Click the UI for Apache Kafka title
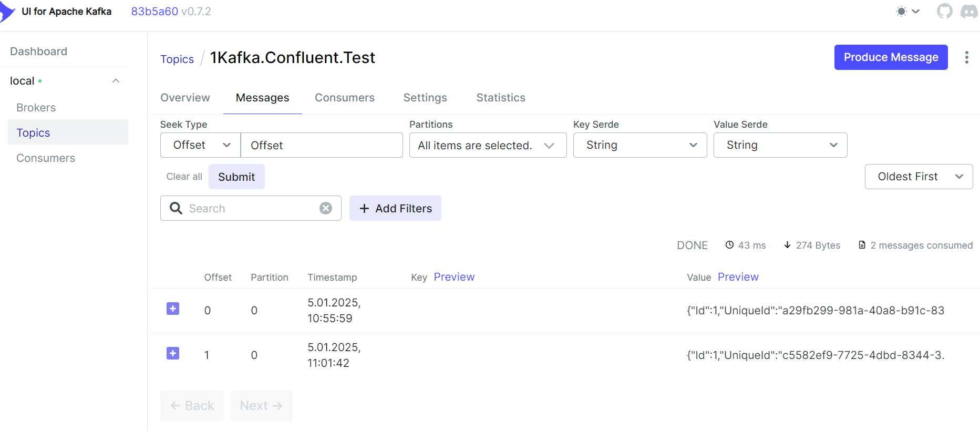This screenshot has width=980, height=431. point(67,12)
